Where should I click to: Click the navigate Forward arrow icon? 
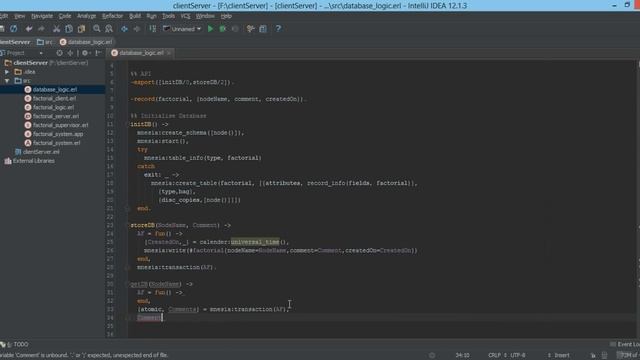[x=137, y=29]
